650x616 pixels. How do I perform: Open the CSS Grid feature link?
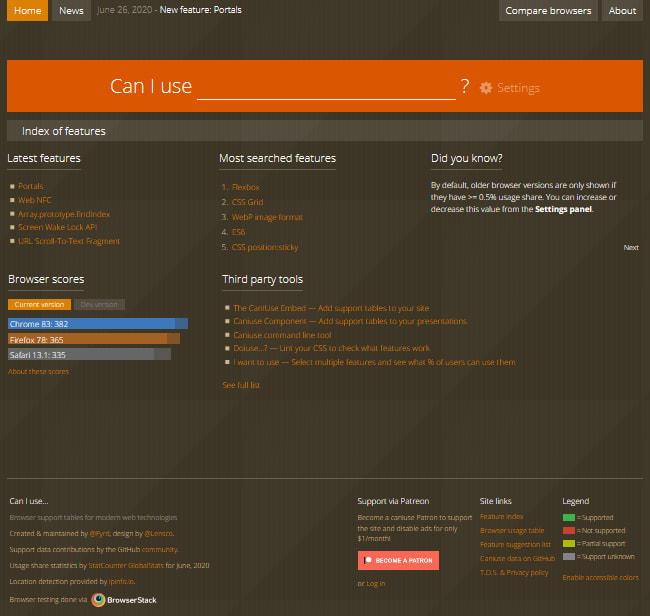pyautogui.click(x=247, y=202)
